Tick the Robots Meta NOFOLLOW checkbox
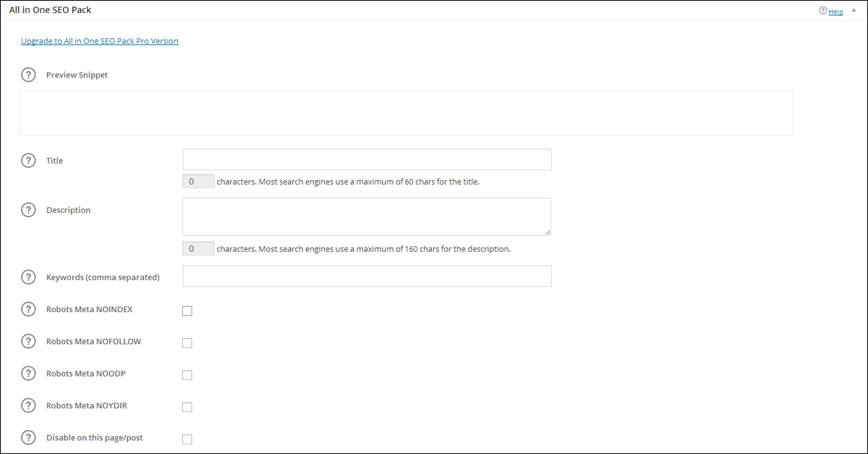The image size is (868, 454). 187,342
